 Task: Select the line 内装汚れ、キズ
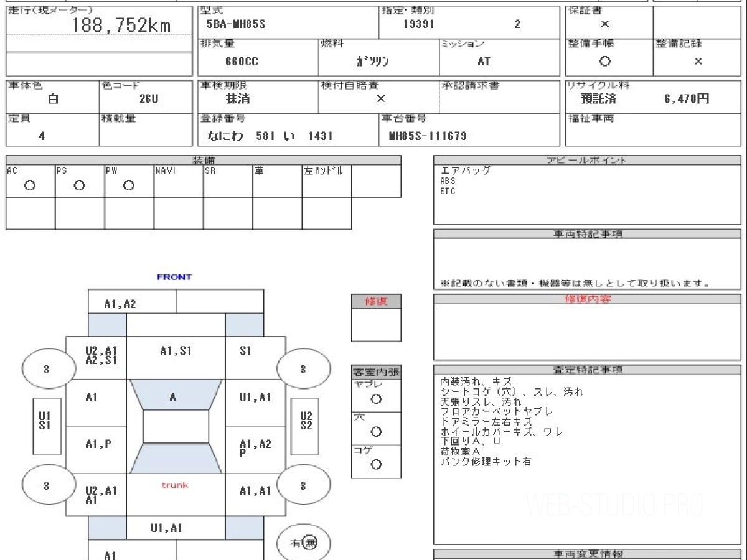(476, 381)
